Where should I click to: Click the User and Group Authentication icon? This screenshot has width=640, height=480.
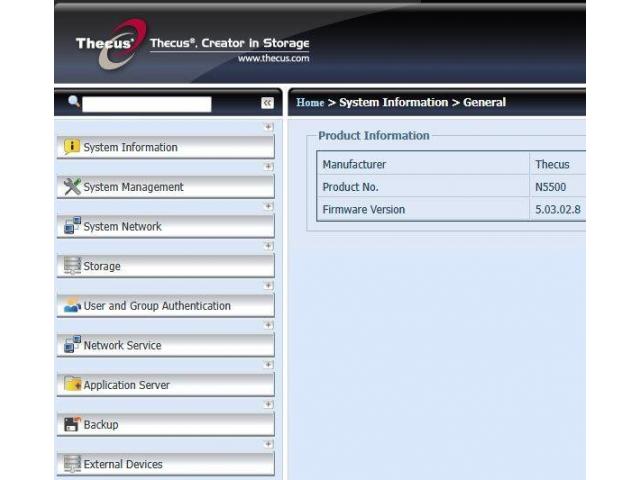(x=72, y=306)
